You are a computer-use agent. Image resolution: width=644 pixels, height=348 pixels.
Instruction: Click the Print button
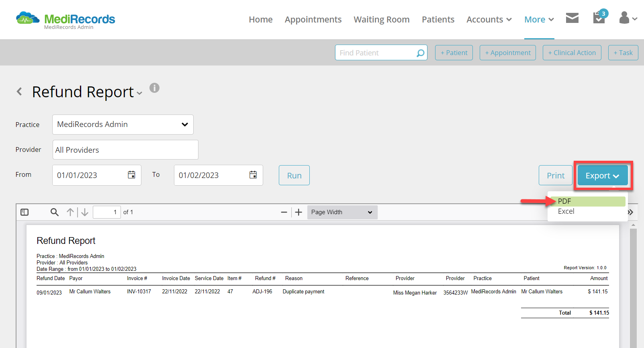556,175
